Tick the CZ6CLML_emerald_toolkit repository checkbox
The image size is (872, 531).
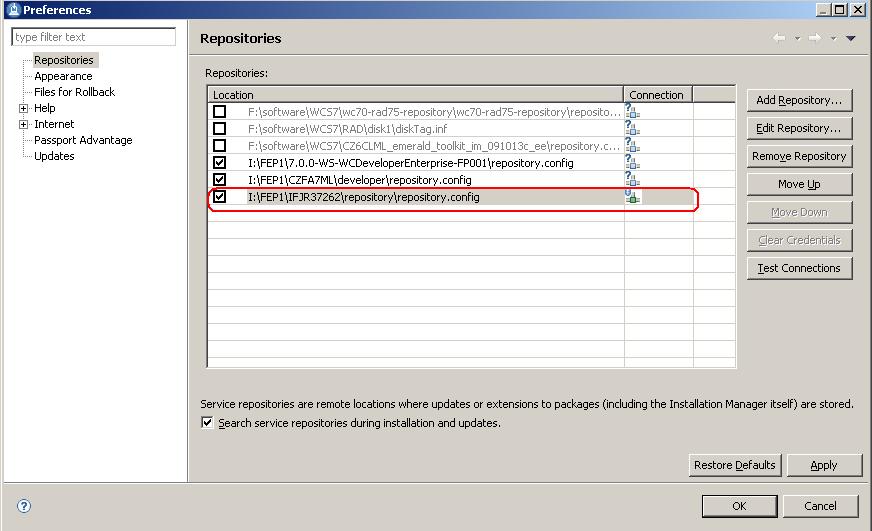220,146
